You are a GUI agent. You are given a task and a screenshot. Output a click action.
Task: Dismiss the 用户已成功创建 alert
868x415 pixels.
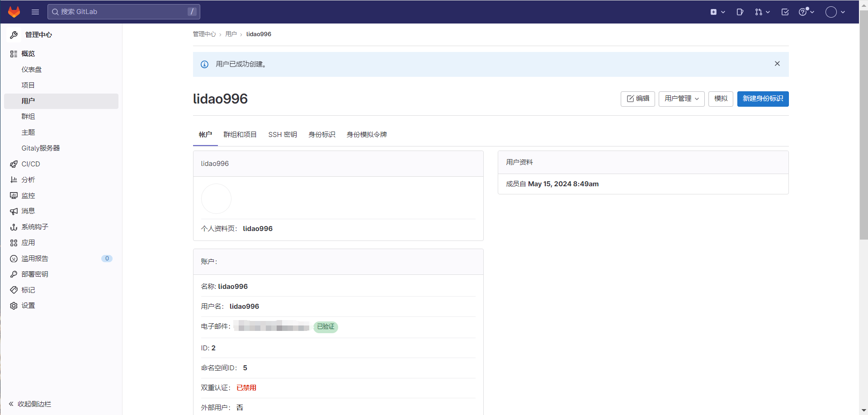pos(777,64)
